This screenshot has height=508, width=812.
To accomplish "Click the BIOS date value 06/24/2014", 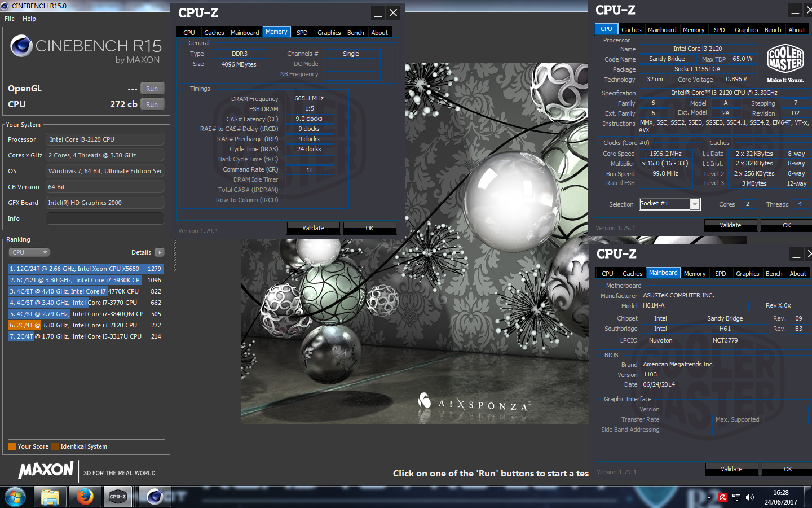I will pyautogui.click(x=659, y=384).
